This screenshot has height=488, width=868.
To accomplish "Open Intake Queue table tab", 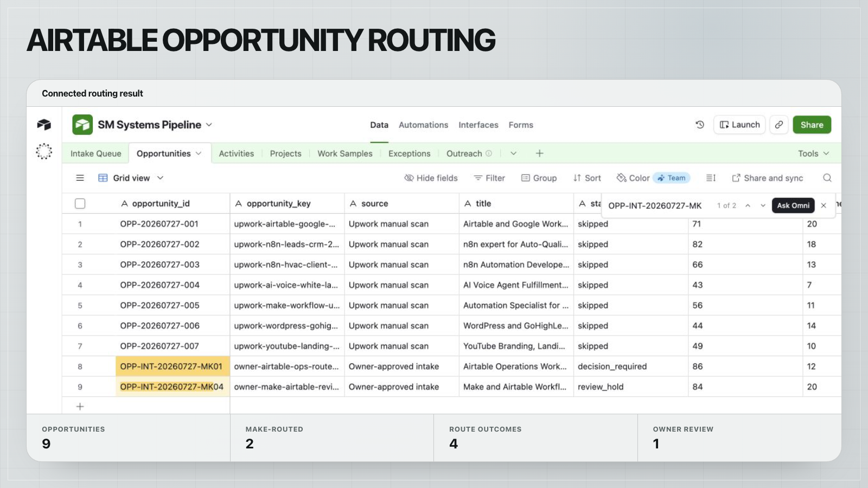I will coord(95,153).
